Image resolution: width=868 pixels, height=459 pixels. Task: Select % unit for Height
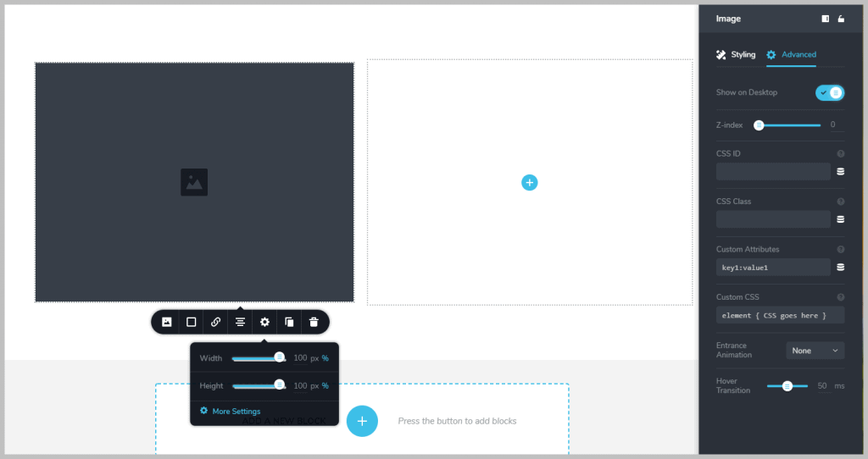click(x=325, y=386)
